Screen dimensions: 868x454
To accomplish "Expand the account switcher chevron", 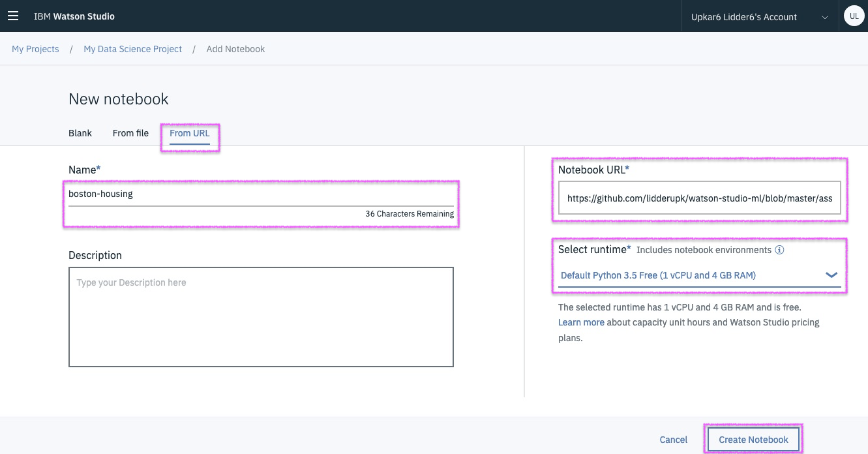I will 825,17.
